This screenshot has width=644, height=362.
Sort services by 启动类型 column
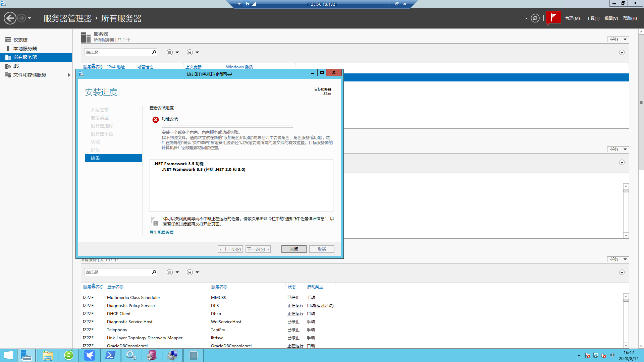pyautogui.click(x=315, y=287)
